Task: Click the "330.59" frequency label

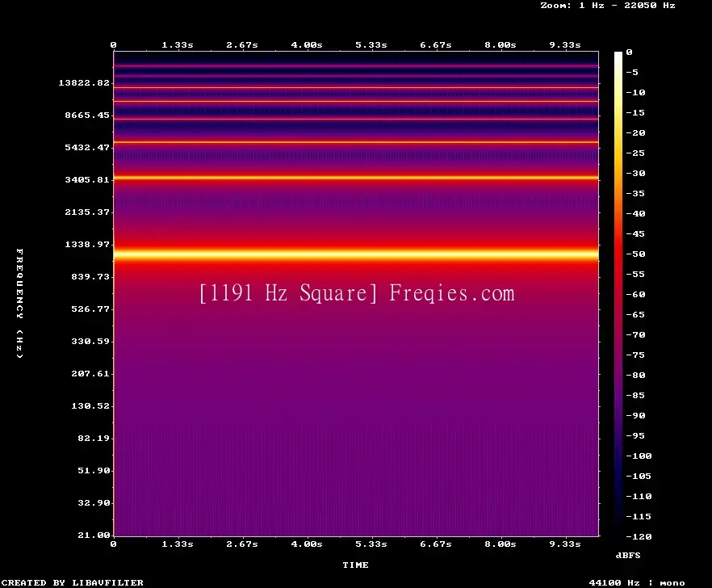Action: click(90, 342)
